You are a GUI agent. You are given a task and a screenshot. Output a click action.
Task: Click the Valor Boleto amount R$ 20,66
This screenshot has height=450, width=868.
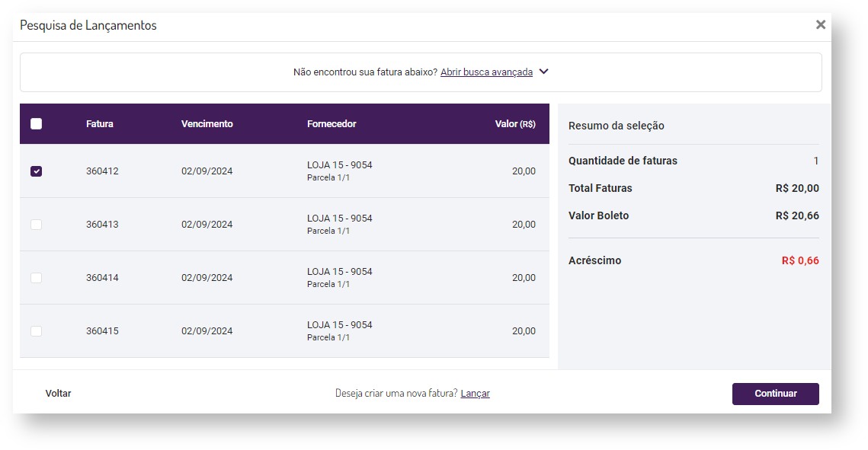click(797, 215)
